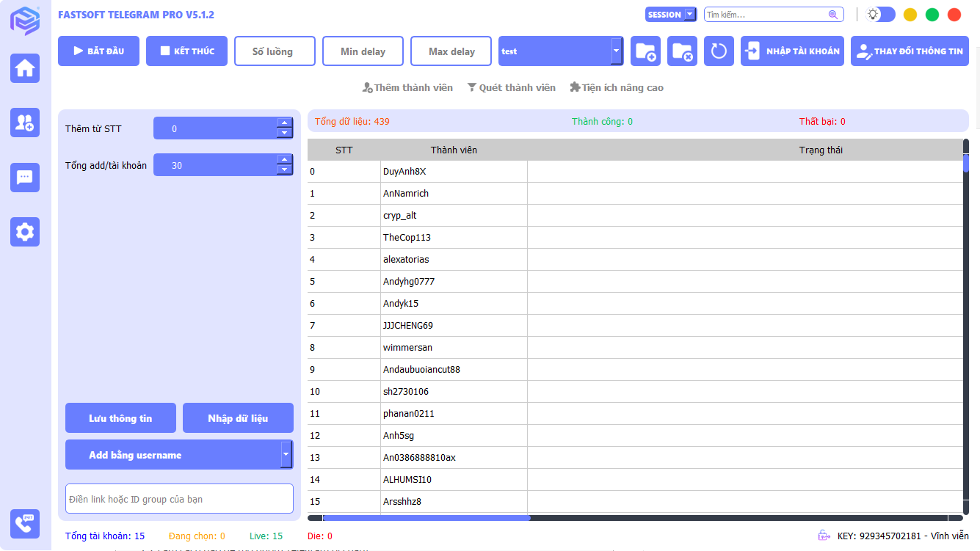Contact support via the phone icon

coord(25,524)
